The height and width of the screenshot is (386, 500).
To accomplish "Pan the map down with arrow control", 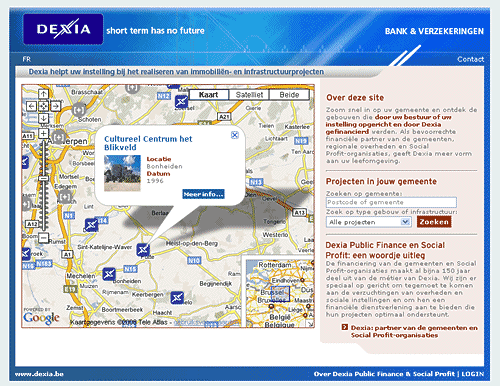I will point(43,118).
